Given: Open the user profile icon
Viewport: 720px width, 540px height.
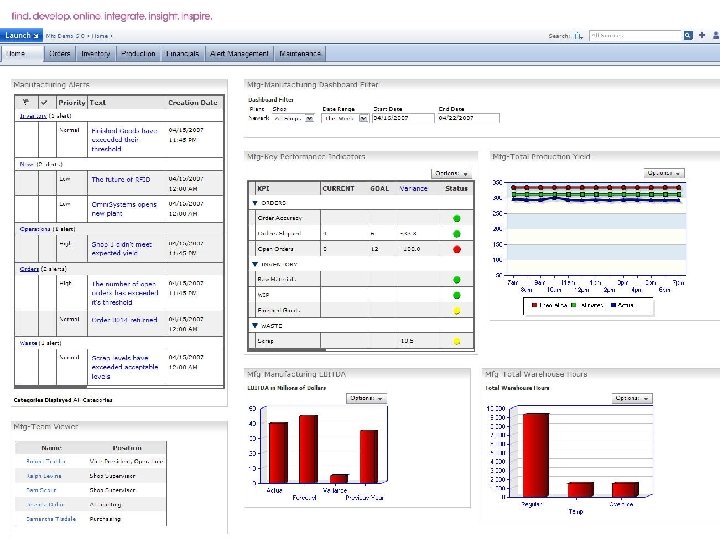Looking at the screenshot, I should tap(715, 35).
